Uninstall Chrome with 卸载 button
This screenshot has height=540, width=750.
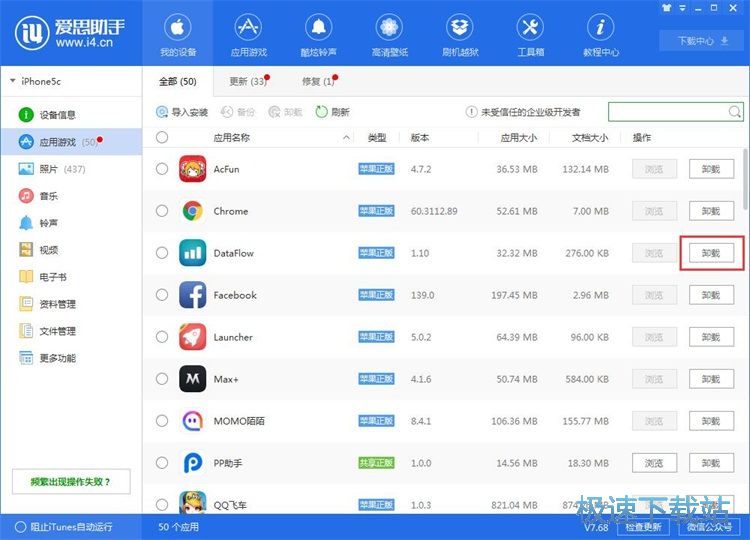pyautogui.click(x=711, y=211)
